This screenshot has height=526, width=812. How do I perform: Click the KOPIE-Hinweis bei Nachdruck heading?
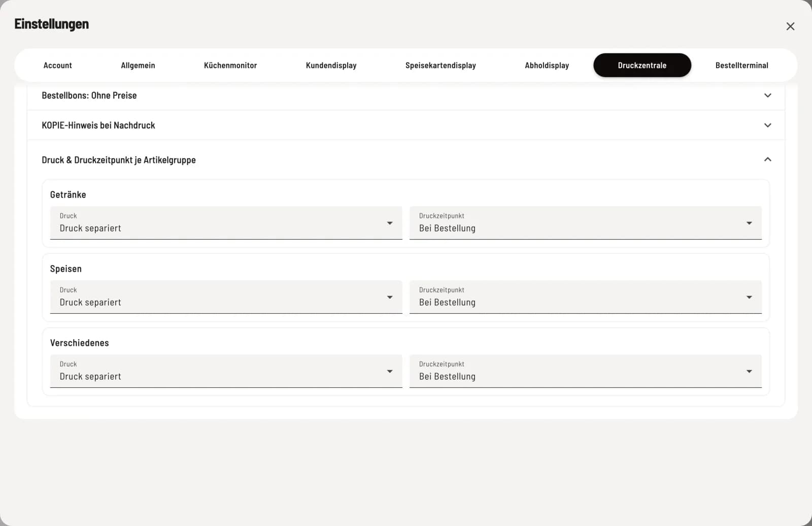[x=98, y=125]
